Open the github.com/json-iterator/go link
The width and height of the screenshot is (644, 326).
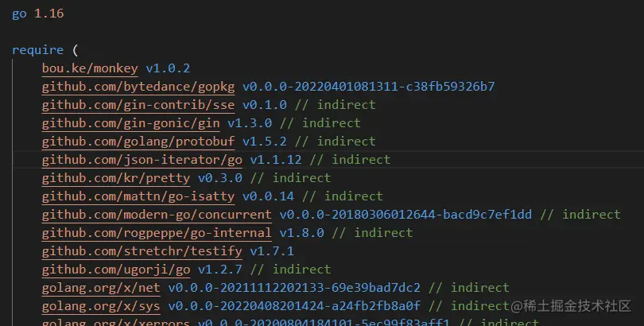coord(142,160)
